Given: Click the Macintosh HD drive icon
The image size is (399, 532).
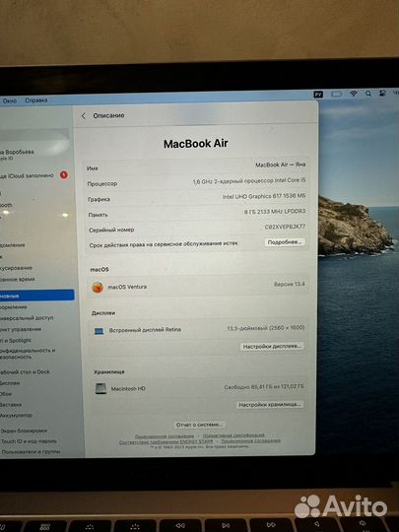Looking at the screenshot, I should click(x=100, y=388).
